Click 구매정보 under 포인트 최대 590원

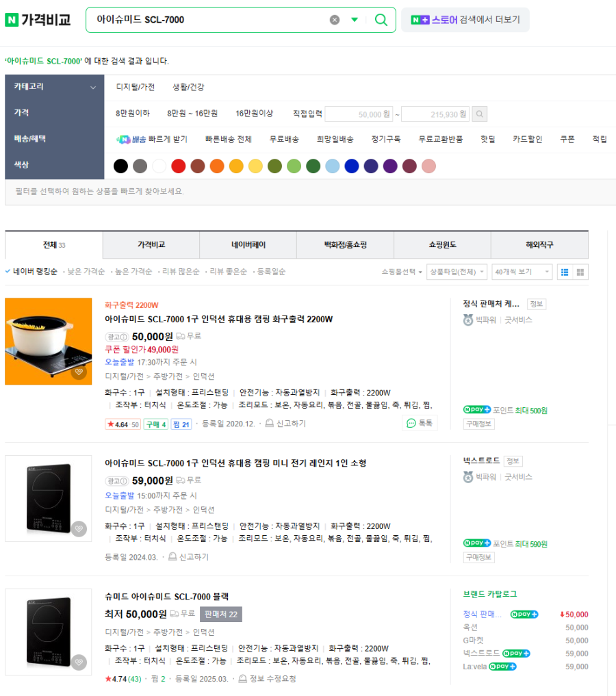pyautogui.click(x=479, y=558)
